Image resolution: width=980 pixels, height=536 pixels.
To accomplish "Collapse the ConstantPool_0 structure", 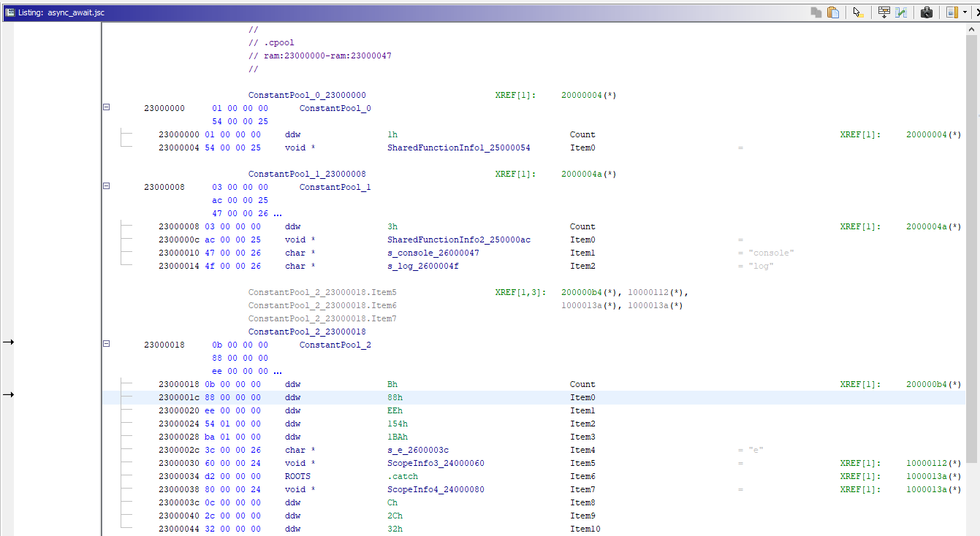I will click(106, 107).
